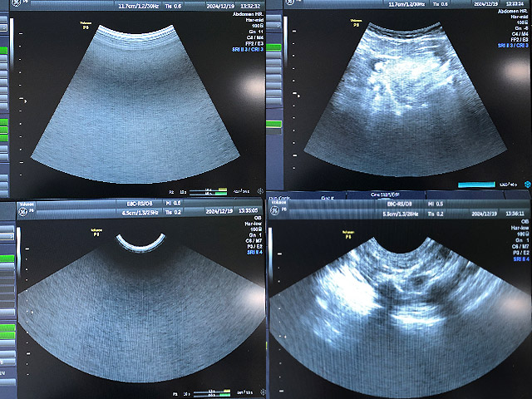Screen dimensions: 532x399
Task: Click the blue SRI II 4 text in the 13:36:11 screen
Action: 521,259
